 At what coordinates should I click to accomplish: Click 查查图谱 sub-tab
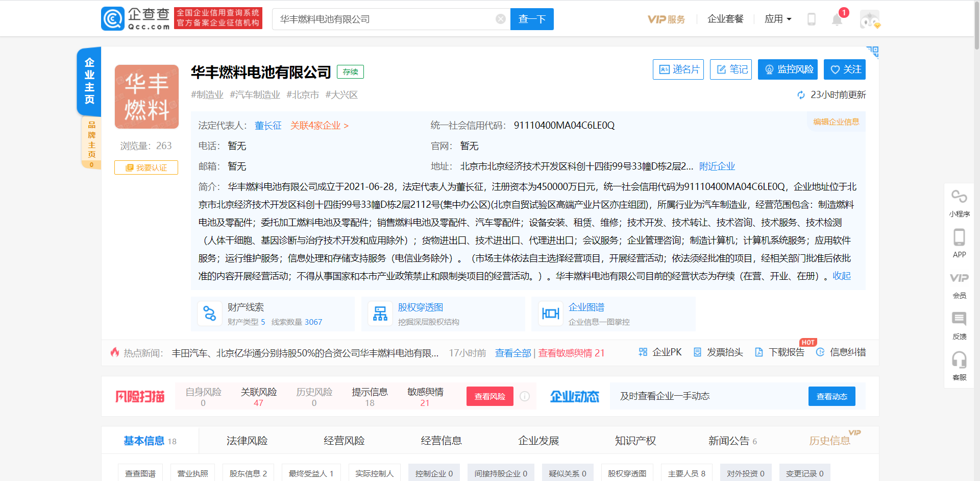[140, 473]
